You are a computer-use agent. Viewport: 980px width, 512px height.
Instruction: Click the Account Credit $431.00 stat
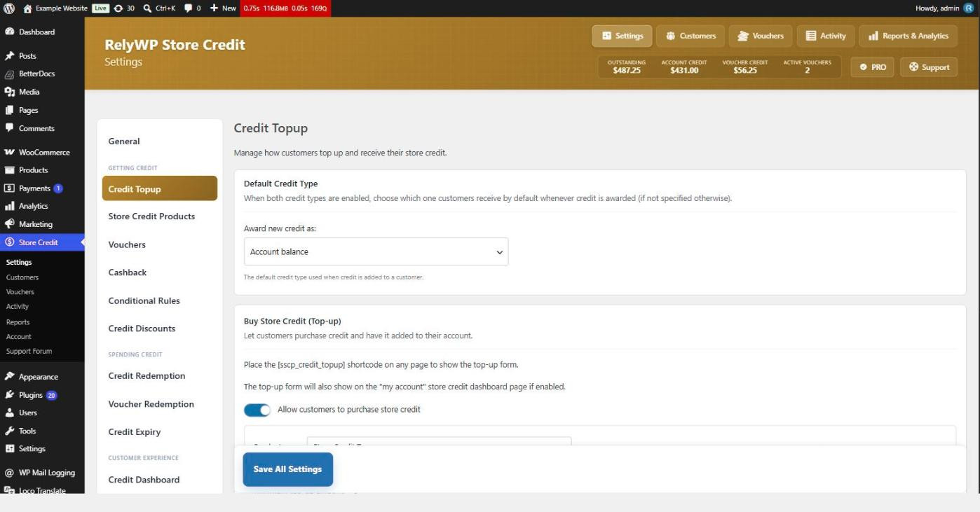point(684,67)
